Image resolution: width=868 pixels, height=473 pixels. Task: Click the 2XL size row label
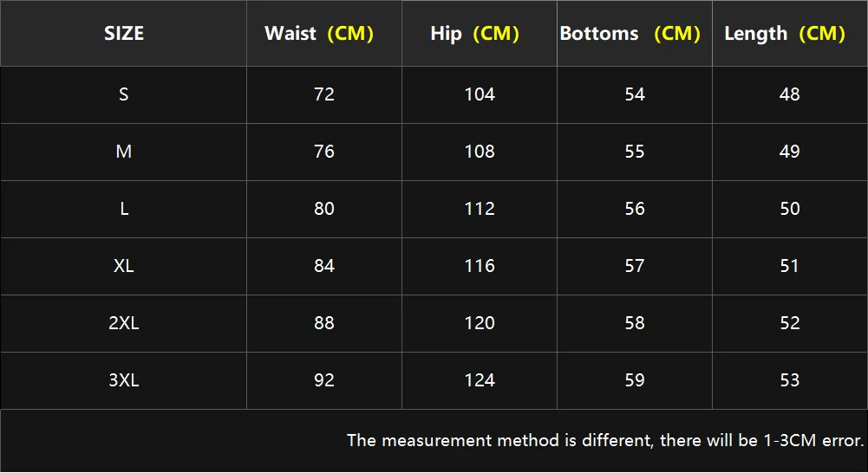pyautogui.click(x=124, y=323)
